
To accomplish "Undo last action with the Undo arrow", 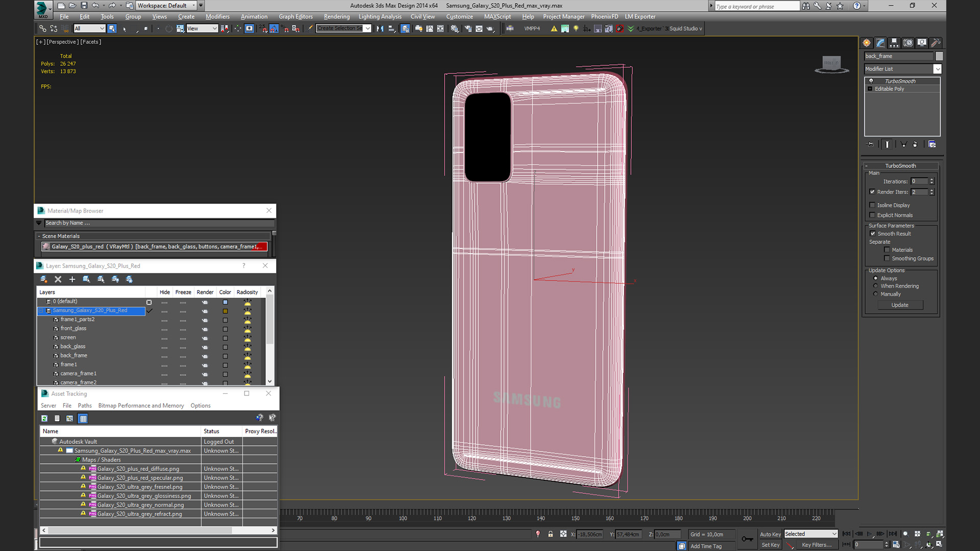I will [x=95, y=6].
